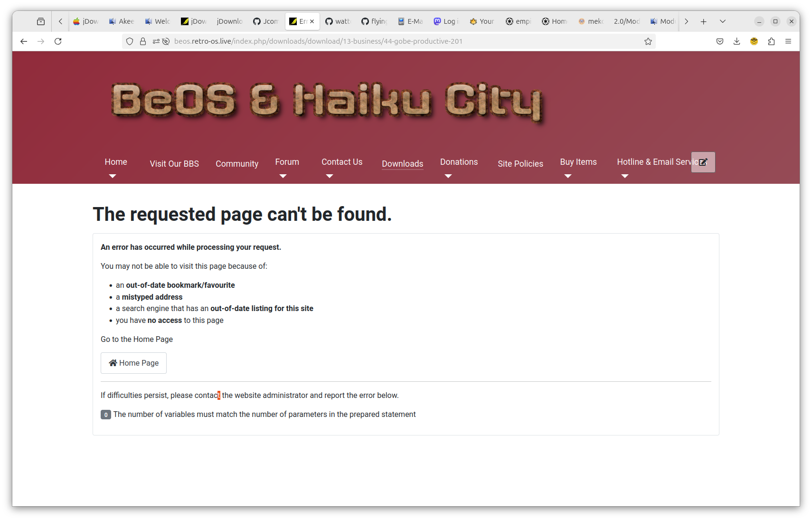Click the shield tracking protection icon

click(x=130, y=41)
